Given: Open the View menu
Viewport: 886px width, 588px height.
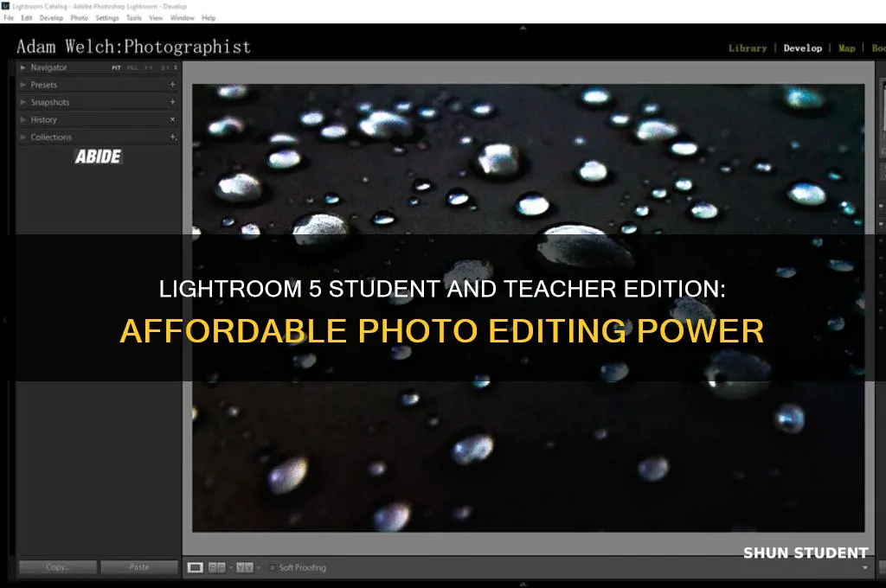Looking at the screenshot, I should click(x=156, y=18).
